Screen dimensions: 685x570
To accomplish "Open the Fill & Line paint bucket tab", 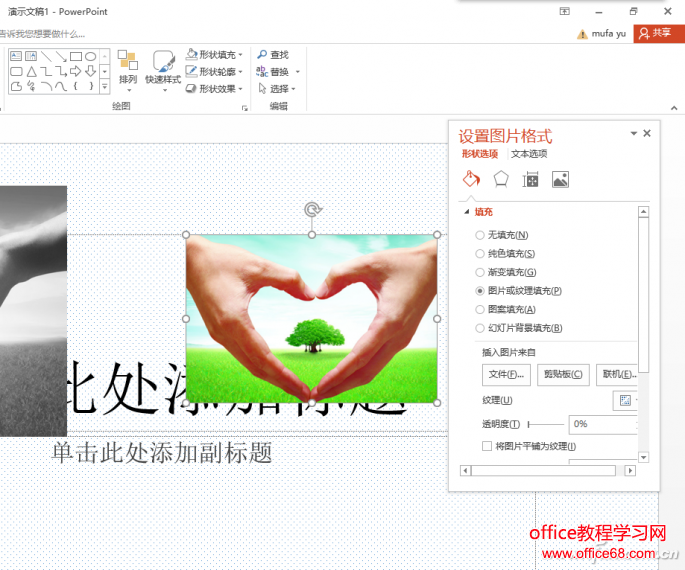I will (x=471, y=179).
